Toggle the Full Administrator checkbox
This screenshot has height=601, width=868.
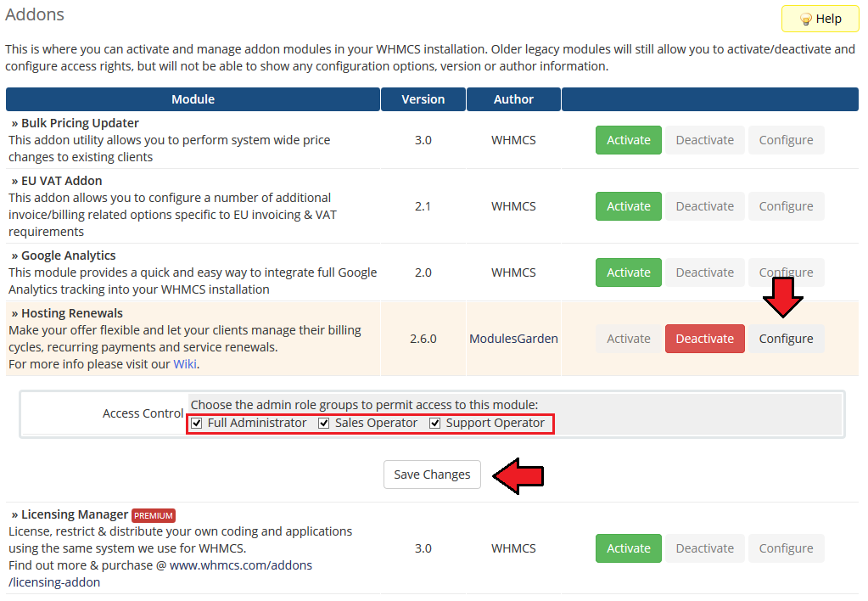[197, 424]
